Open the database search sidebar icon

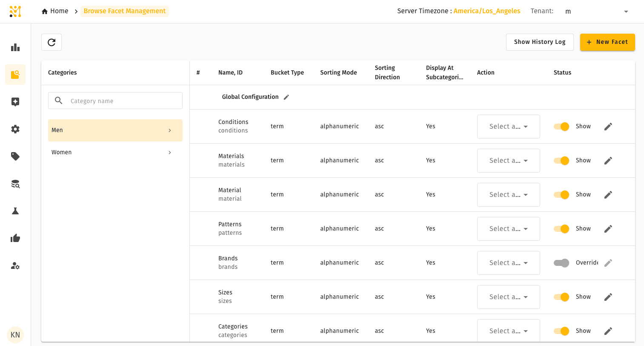(15, 184)
